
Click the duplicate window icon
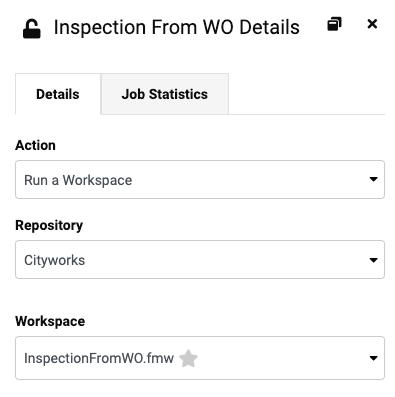click(x=334, y=24)
